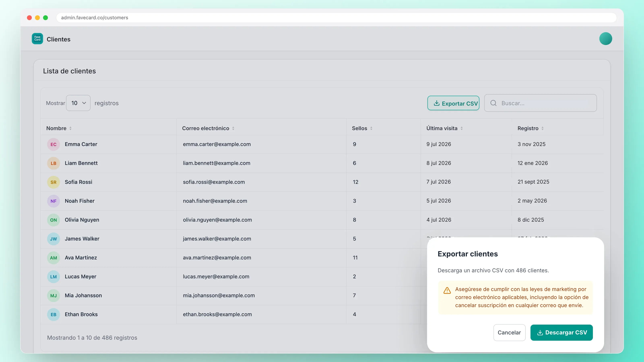Click the FaveCard logo icon
644x362 pixels.
(x=37, y=39)
